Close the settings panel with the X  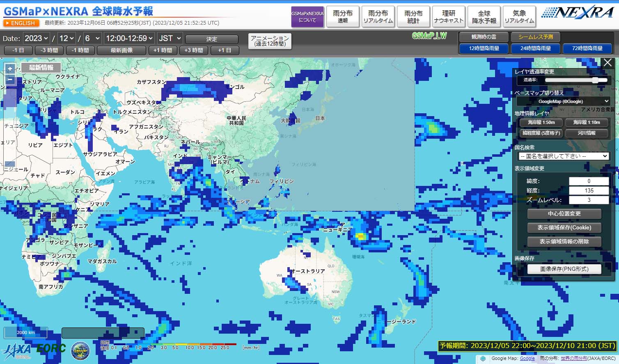point(608,63)
